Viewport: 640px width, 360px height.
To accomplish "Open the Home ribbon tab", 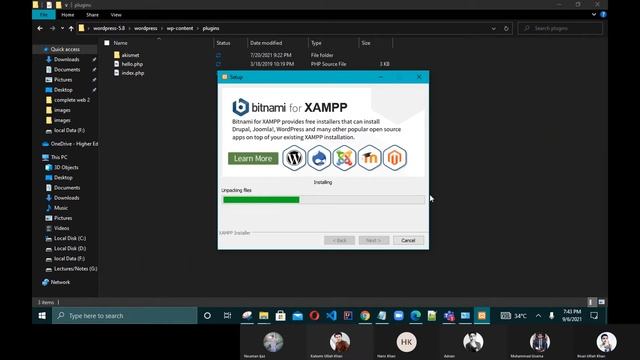I will pos(68,15).
